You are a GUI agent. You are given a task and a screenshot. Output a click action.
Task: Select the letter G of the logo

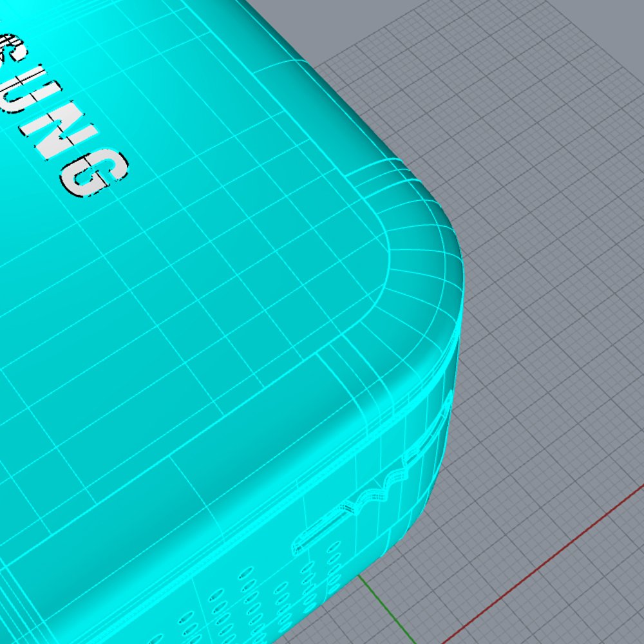click(x=94, y=173)
